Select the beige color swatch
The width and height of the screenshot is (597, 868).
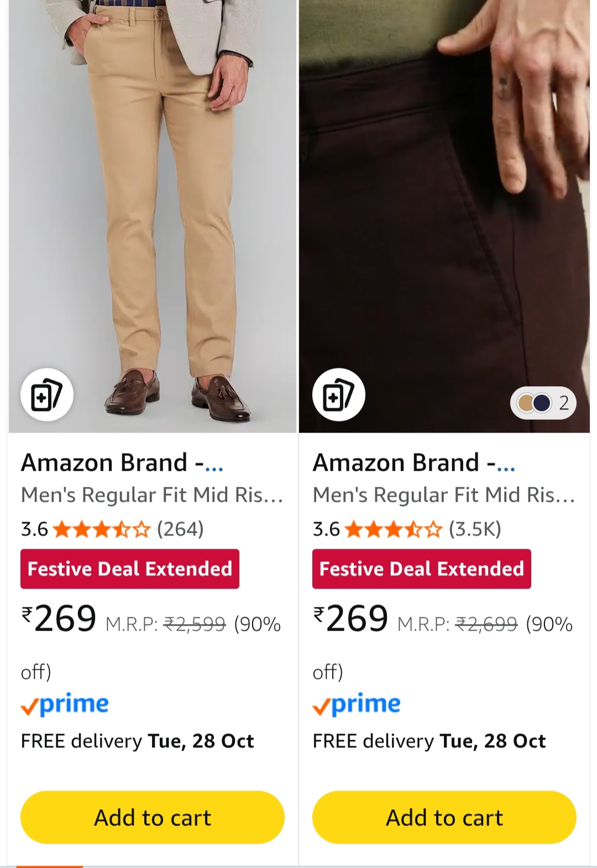click(x=526, y=403)
